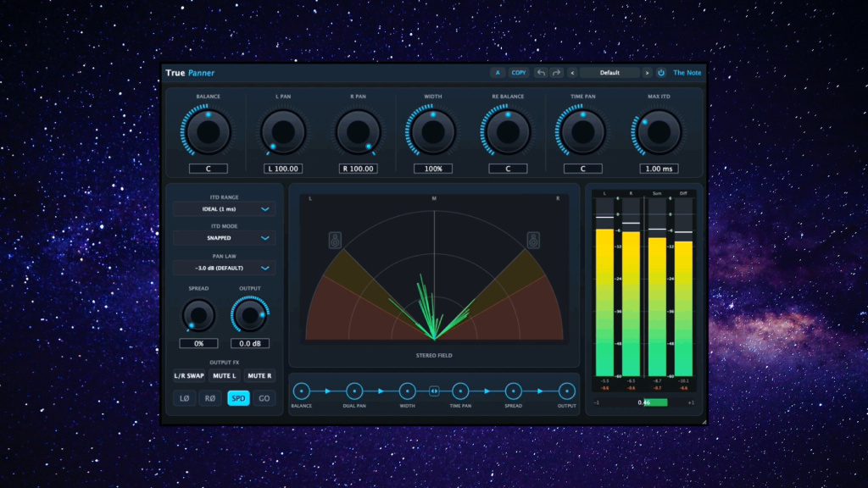Toggle left phase invert LØ button

point(184,398)
